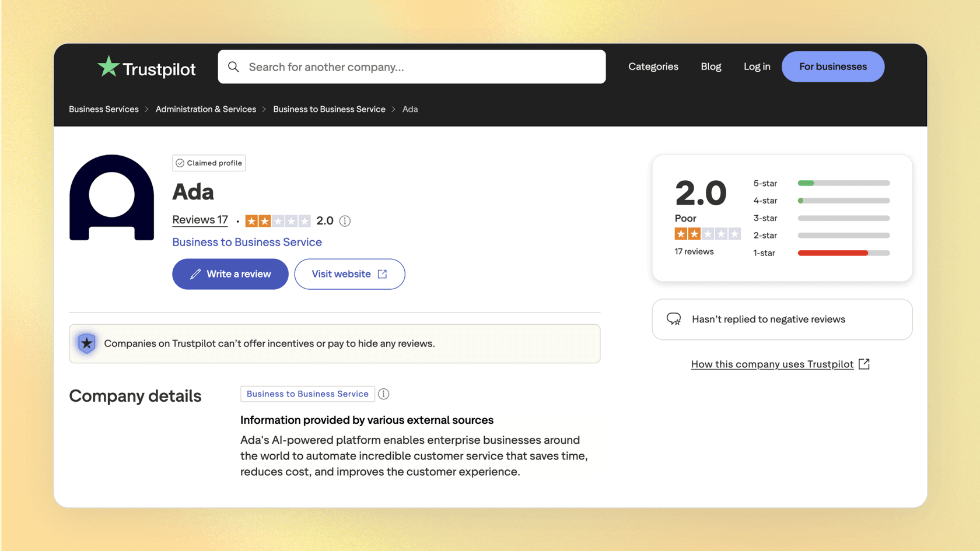Click the search magnifier icon
980x551 pixels.
(233, 66)
